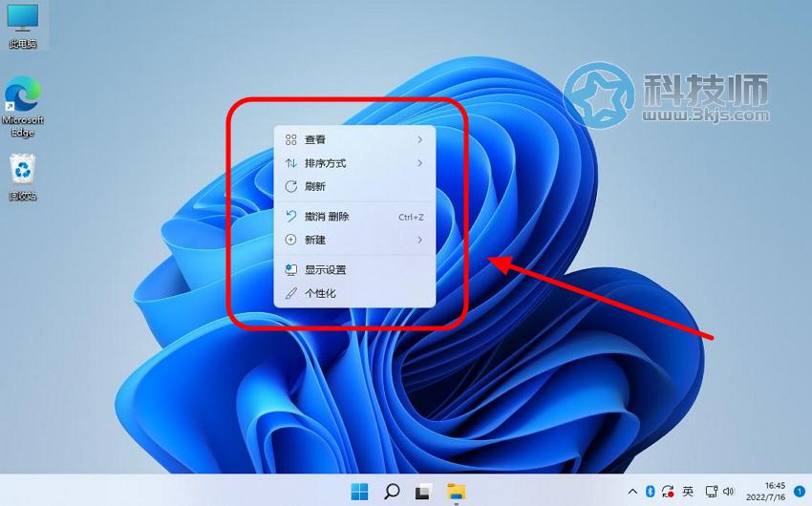Select 撤消 删除 in the context menu
This screenshot has width=812, height=506.
click(x=354, y=217)
